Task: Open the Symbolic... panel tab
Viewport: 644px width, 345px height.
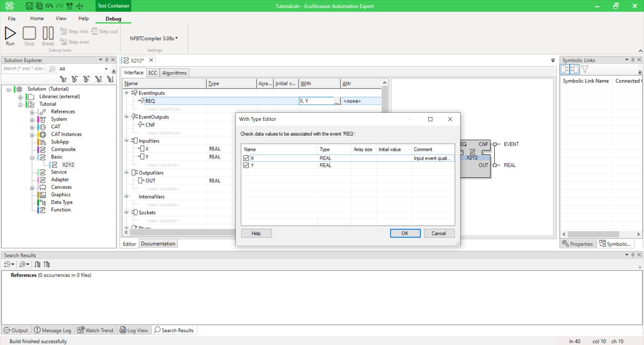Action: point(615,244)
